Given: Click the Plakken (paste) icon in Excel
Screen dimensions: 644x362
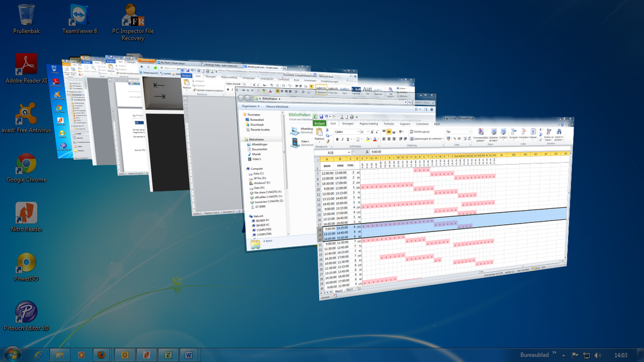Looking at the screenshot, I should [319, 132].
